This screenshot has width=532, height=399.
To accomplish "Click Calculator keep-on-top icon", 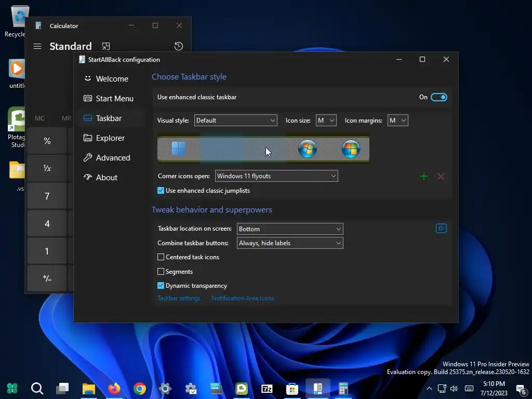I will tap(106, 46).
